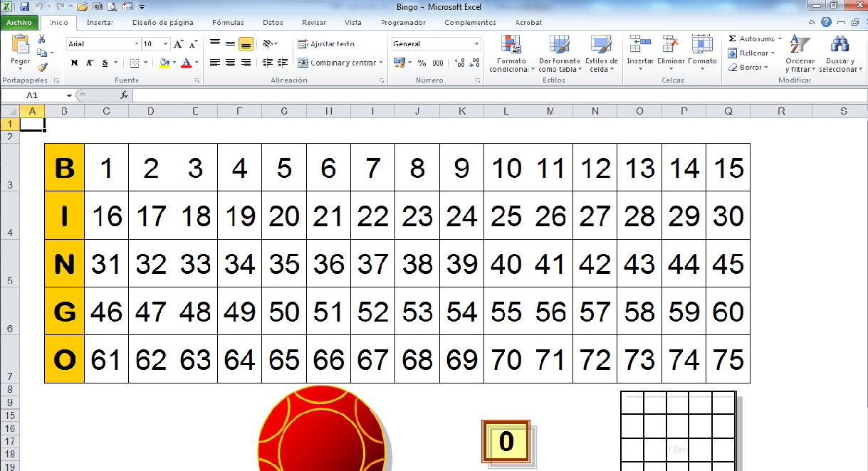This screenshot has width=868, height=471.
Task: Toggle underline formatting (S)
Action: [x=105, y=63]
